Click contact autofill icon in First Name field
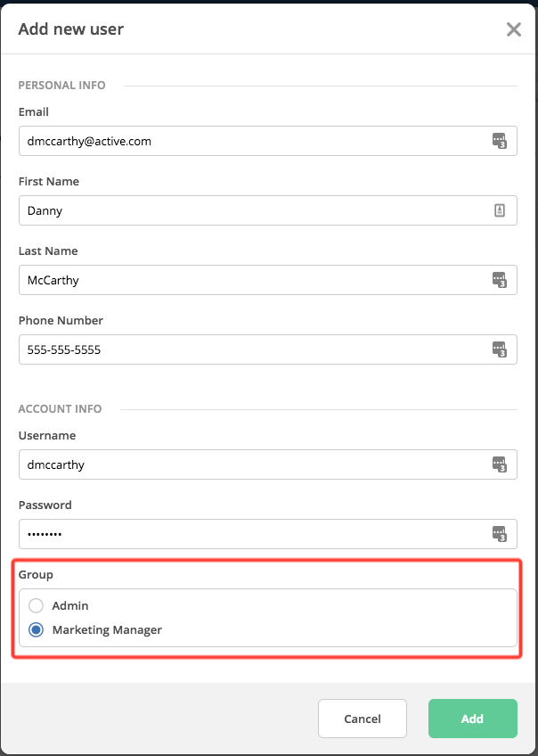The image size is (538, 756). [x=500, y=210]
